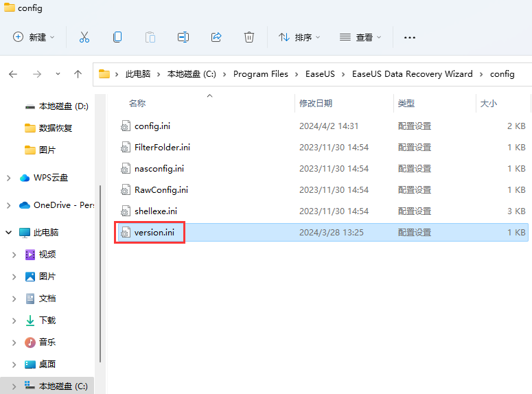
Task: Click the config.ini file icon
Action: point(126,126)
